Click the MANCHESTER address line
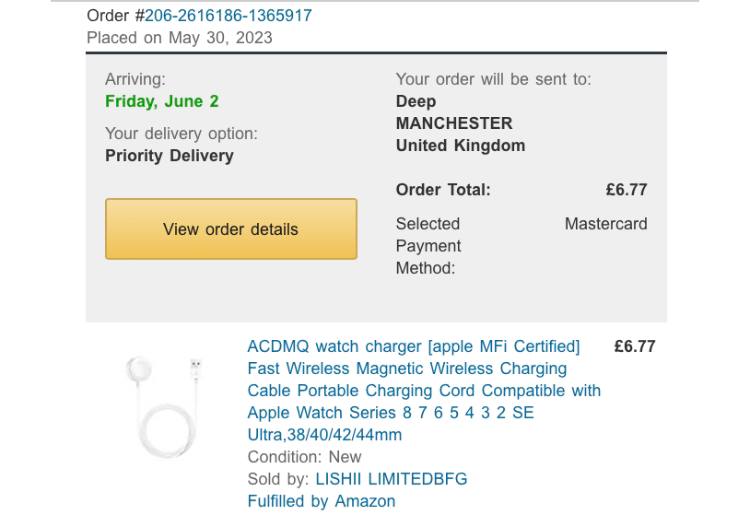 coord(454,123)
